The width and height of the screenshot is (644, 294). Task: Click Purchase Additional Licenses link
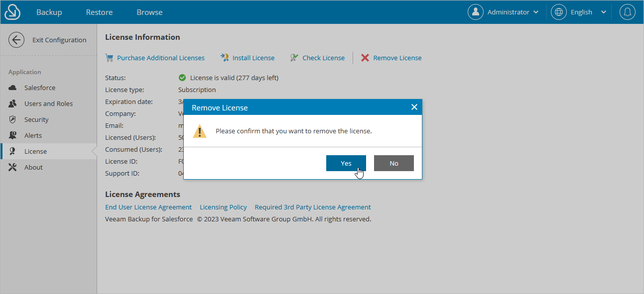161,58
